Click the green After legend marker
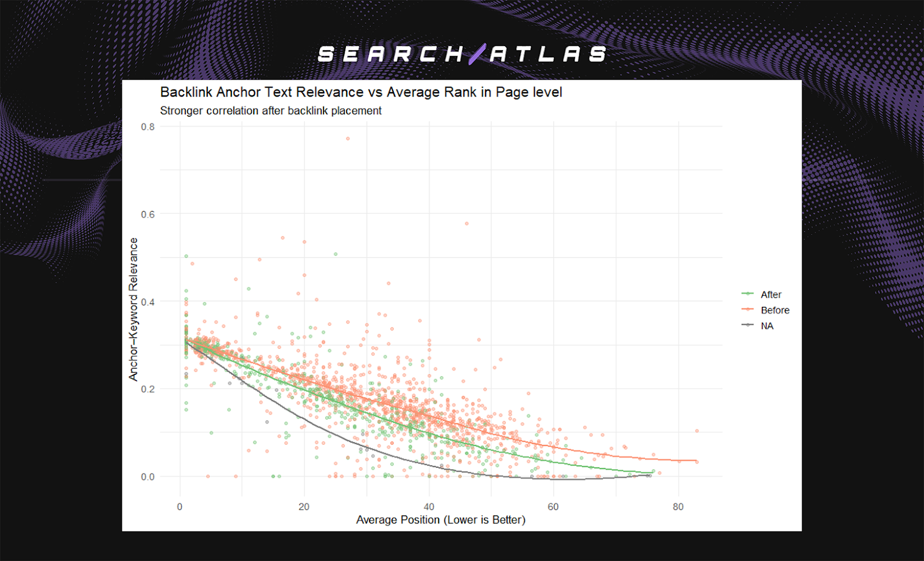Image resolution: width=924 pixels, height=561 pixels. click(x=747, y=294)
